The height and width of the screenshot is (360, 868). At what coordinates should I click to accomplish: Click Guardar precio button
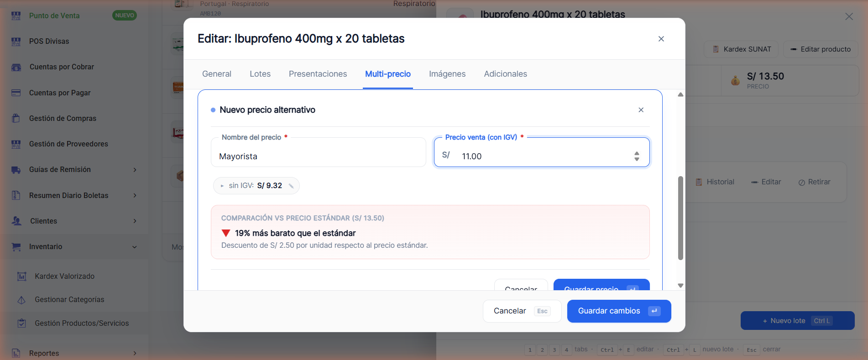[x=601, y=285]
